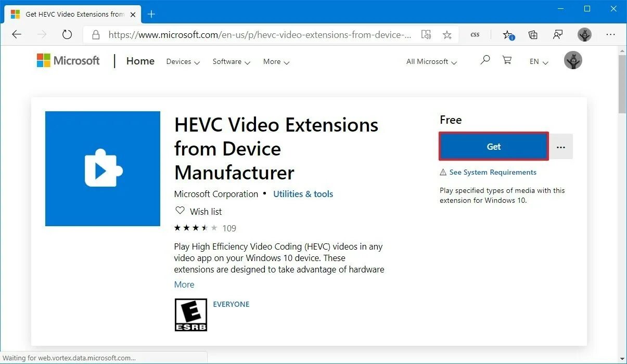Image resolution: width=627 pixels, height=364 pixels.
Task: Select the Microsoft Corporation publisher text
Action: [x=216, y=194]
